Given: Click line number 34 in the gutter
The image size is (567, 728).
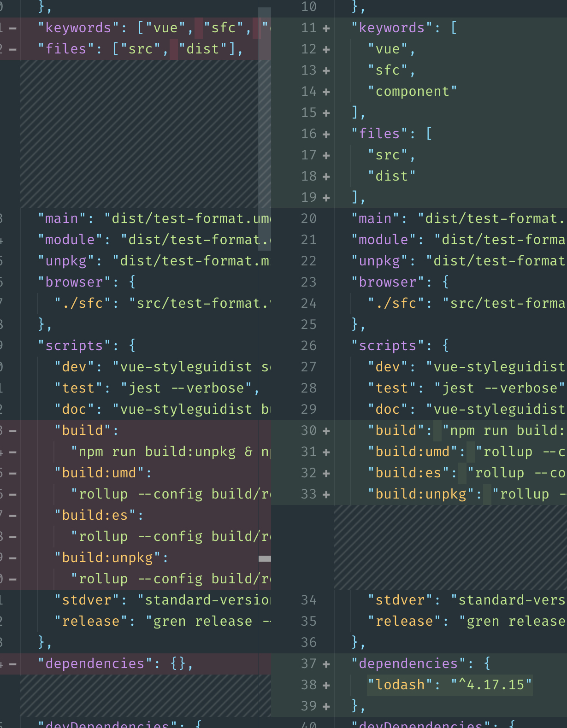Looking at the screenshot, I should (309, 600).
